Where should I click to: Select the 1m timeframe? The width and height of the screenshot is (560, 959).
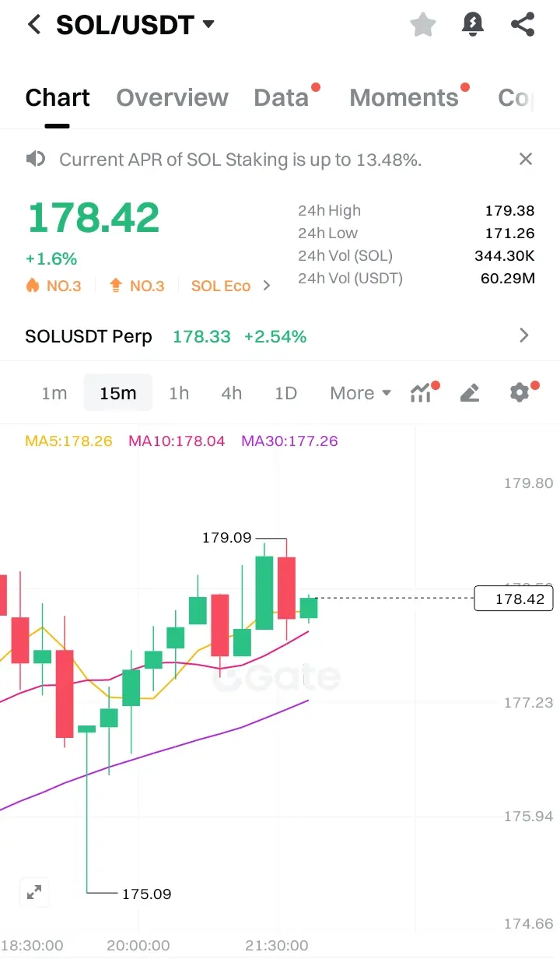coord(54,393)
